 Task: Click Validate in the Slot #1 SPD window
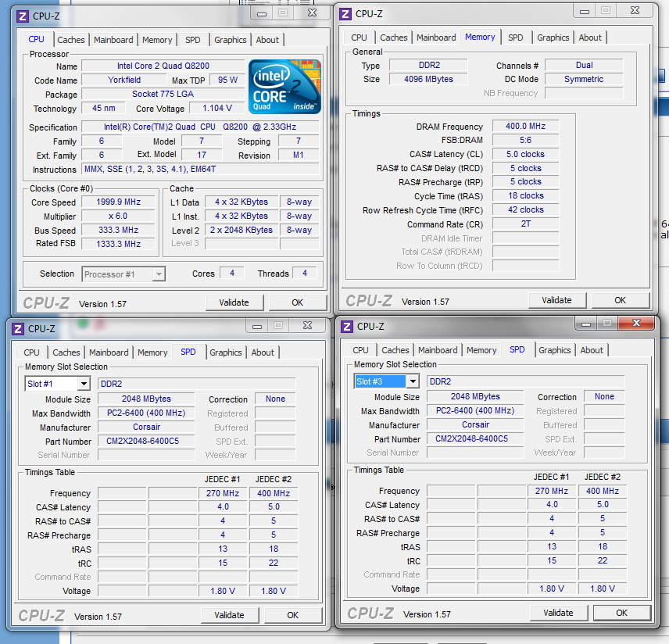(230, 615)
